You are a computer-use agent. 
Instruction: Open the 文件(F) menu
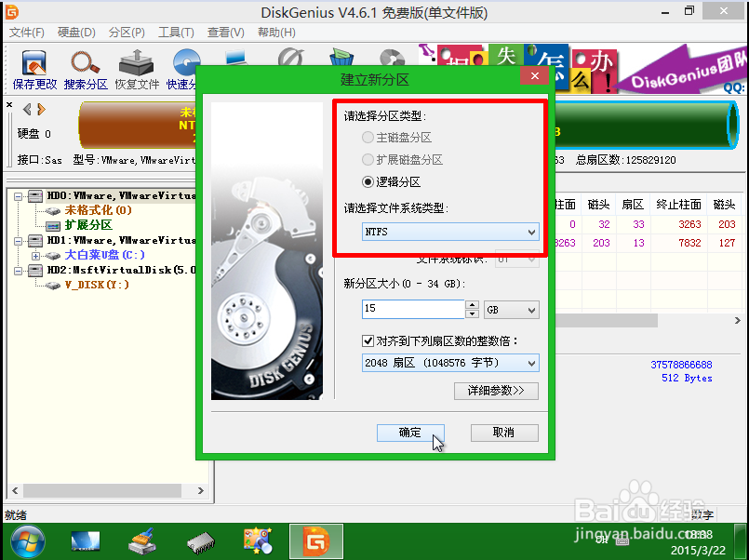click(27, 33)
